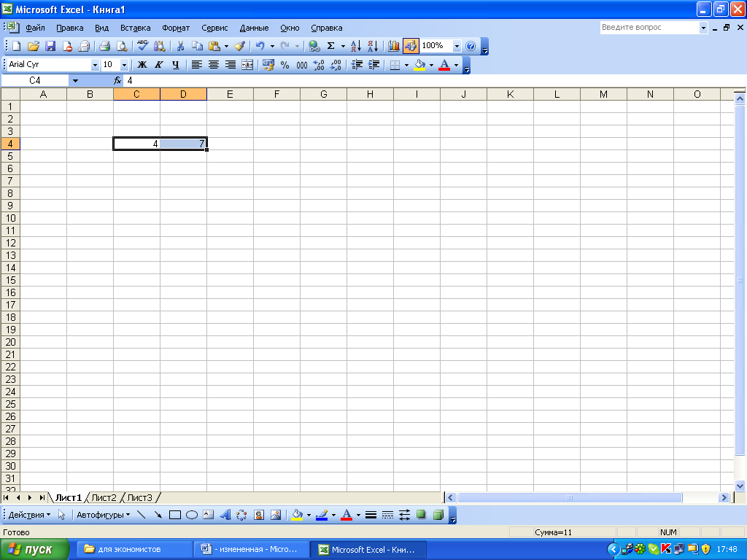Type in the Введите вопрос help box

coord(649,28)
